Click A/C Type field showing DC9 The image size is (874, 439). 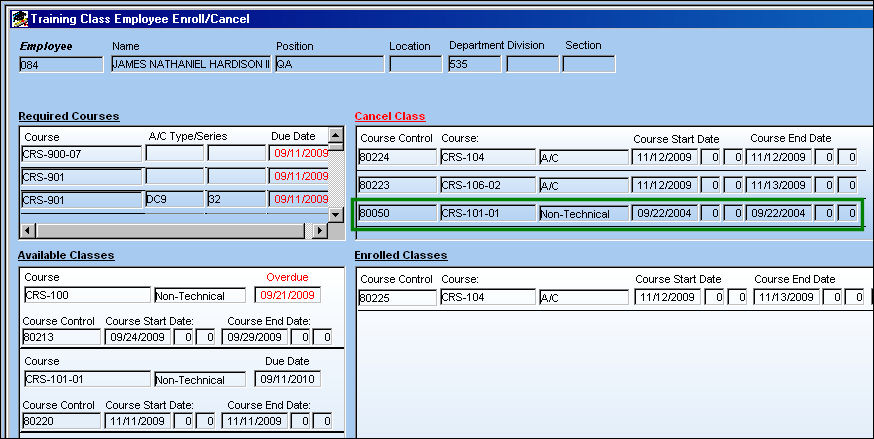tap(174, 199)
